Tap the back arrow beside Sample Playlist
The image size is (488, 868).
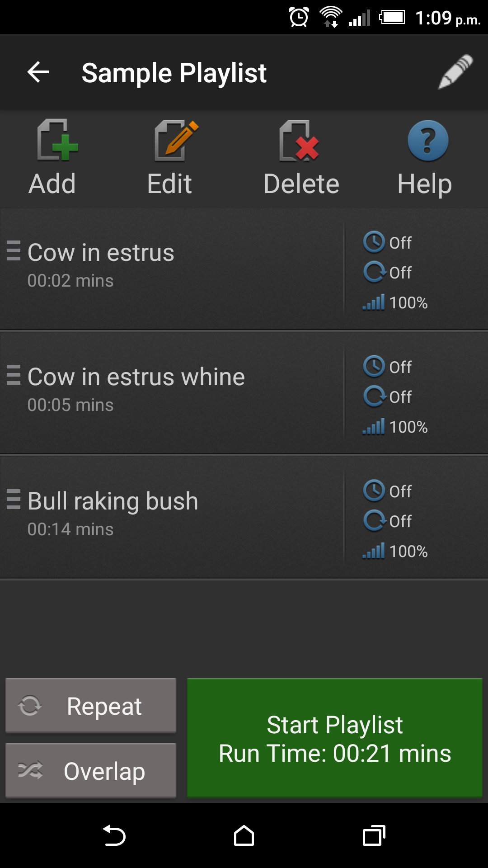pyautogui.click(x=38, y=72)
